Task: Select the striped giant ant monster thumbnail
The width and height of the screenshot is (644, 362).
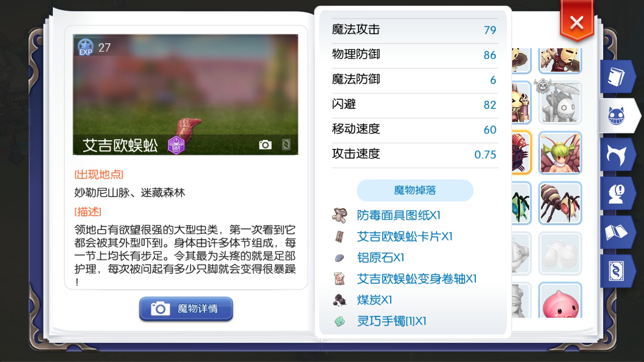Action: [x=560, y=203]
